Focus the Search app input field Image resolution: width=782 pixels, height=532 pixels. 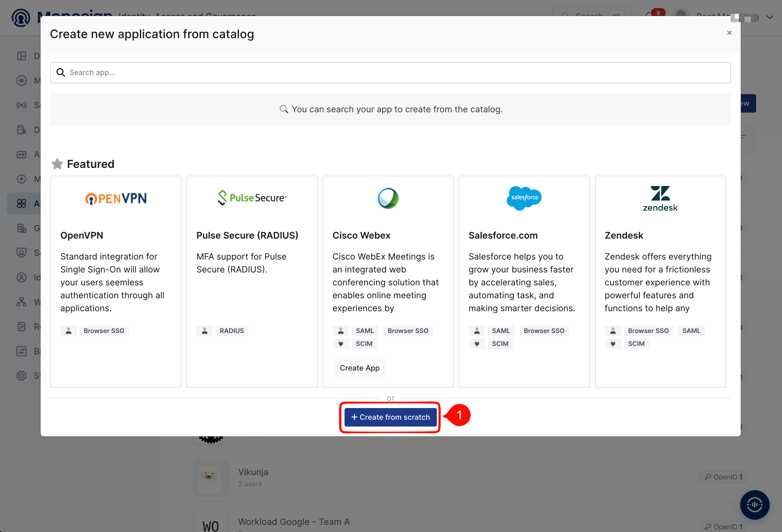click(x=390, y=72)
